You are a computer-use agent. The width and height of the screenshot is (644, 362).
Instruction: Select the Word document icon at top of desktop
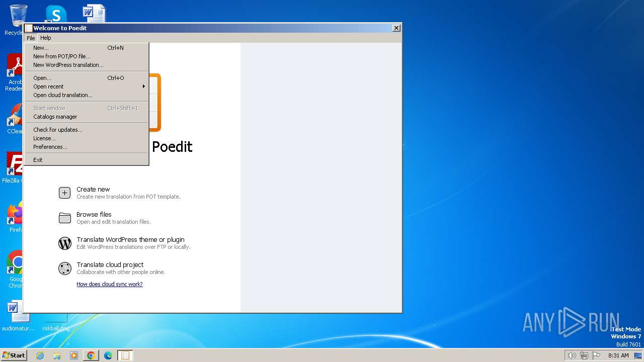click(x=94, y=14)
